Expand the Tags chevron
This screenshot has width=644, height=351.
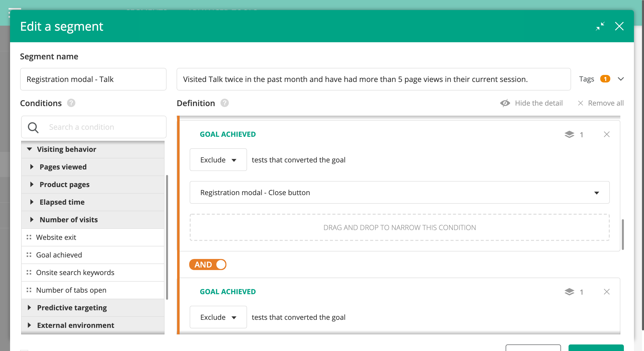point(621,79)
